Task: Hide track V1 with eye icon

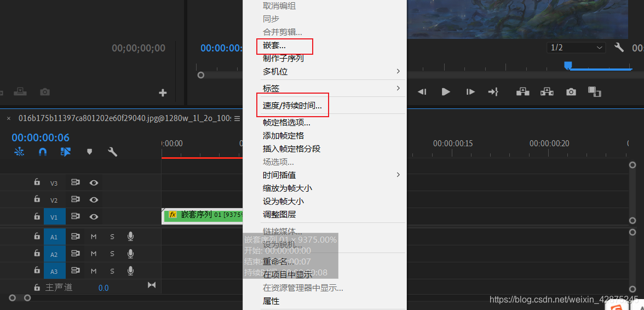Action: pos(94,216)
